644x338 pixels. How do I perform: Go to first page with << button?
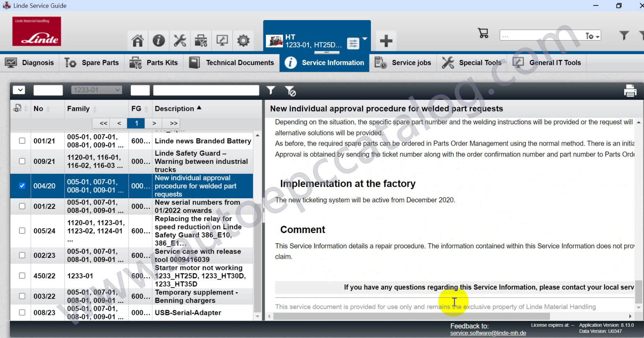point(104,123)
